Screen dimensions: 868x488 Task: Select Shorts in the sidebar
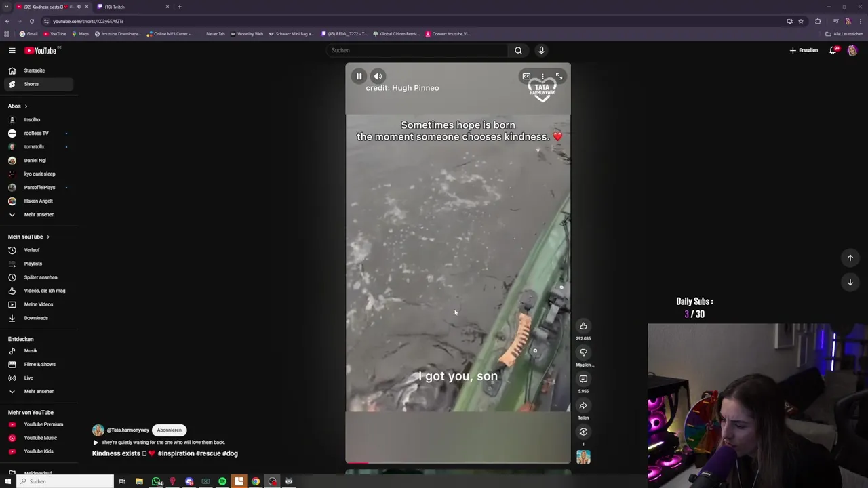(37, 84)
